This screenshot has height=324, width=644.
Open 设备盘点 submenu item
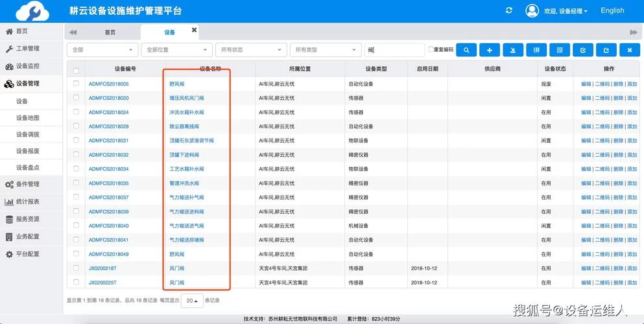click(x=31, y=167)
